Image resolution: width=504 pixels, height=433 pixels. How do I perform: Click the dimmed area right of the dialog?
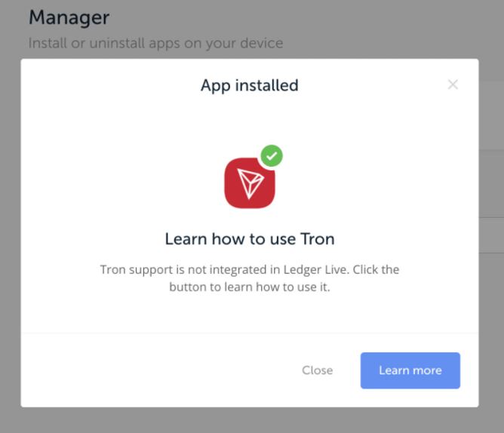click(x=492, y=302)
